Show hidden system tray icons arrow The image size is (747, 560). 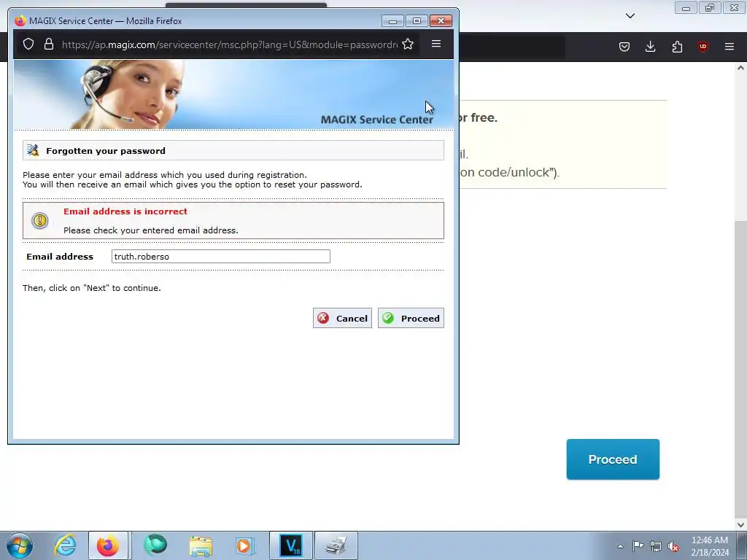620,546
